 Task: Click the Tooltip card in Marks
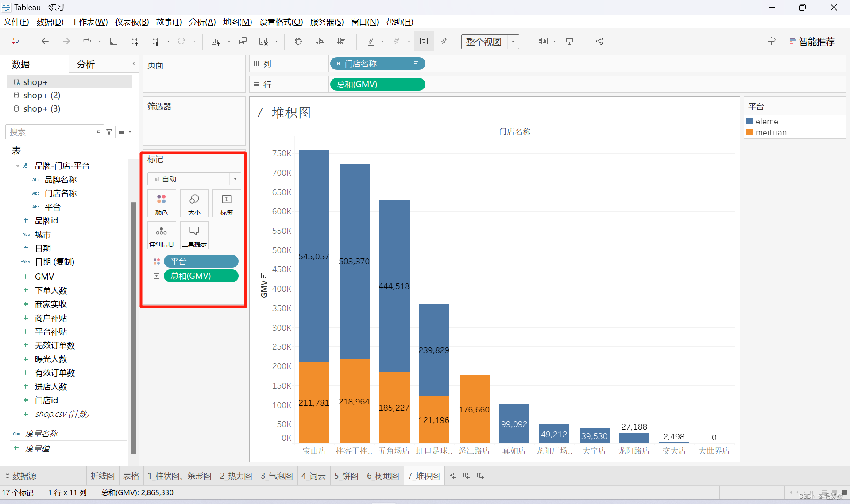pyautogui.click(x=194, y=235)
